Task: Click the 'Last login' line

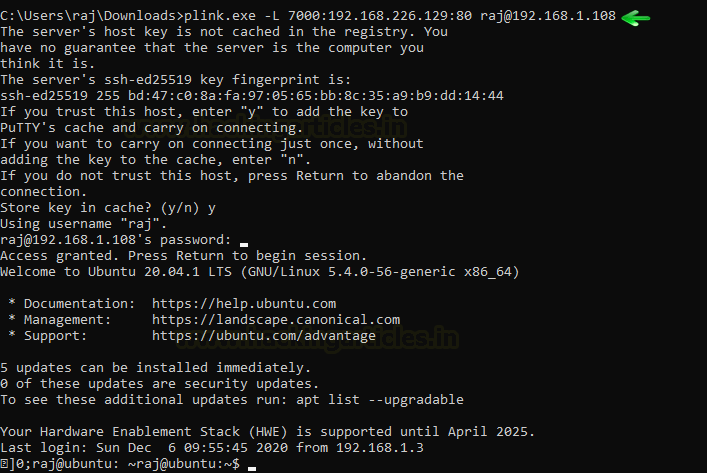Action: [x=212, y=448]
